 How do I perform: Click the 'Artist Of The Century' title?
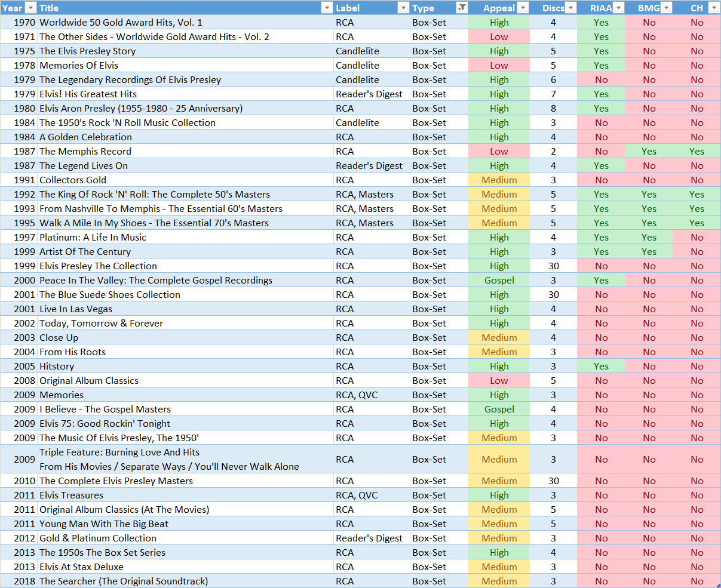pos(85,251)
